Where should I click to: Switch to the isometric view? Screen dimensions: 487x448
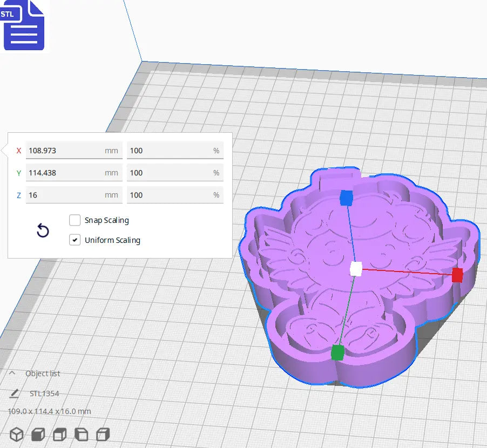[x=16, y=435]
